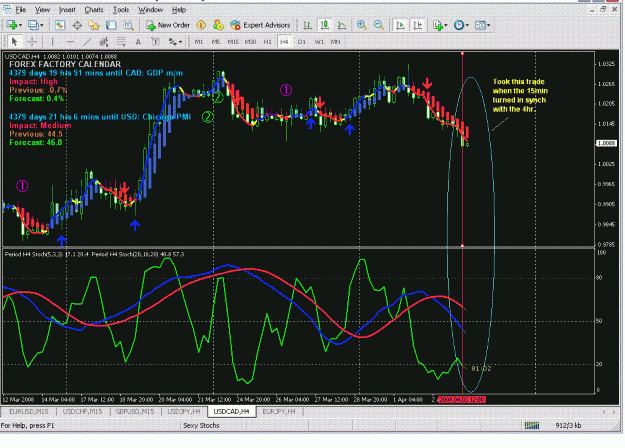Click the icon left of Expert Advisors button

pos(218,26)
